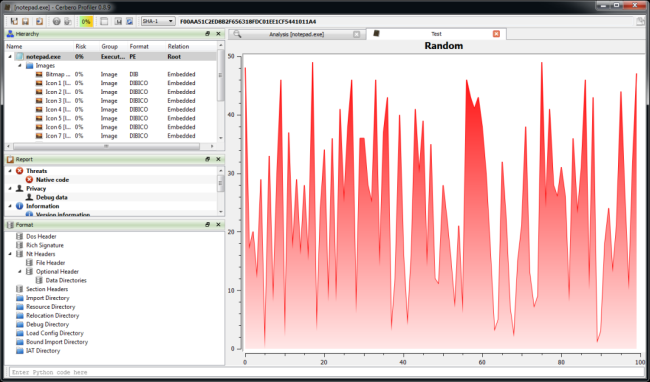Click the 0% risk indicator in toolbar
The width and height of the screenshot is (650, 382).
click(x=86, y=21)
